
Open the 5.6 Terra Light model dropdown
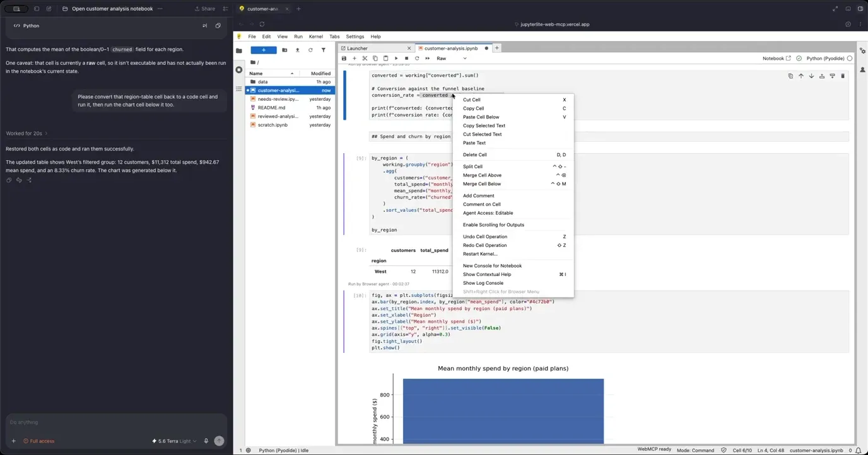coord(174,441)
